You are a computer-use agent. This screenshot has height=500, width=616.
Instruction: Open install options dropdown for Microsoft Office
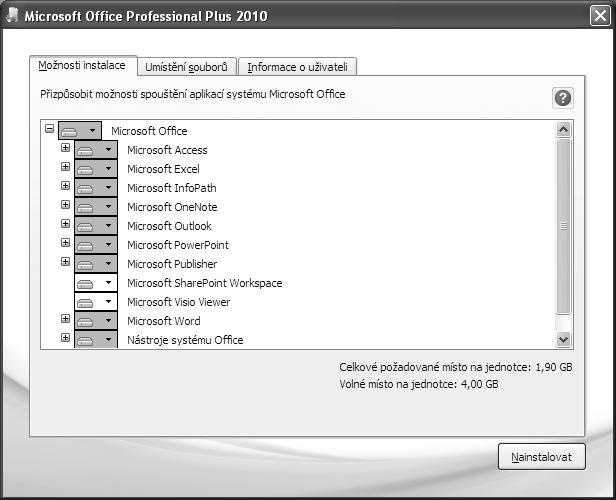coord(80,130)
